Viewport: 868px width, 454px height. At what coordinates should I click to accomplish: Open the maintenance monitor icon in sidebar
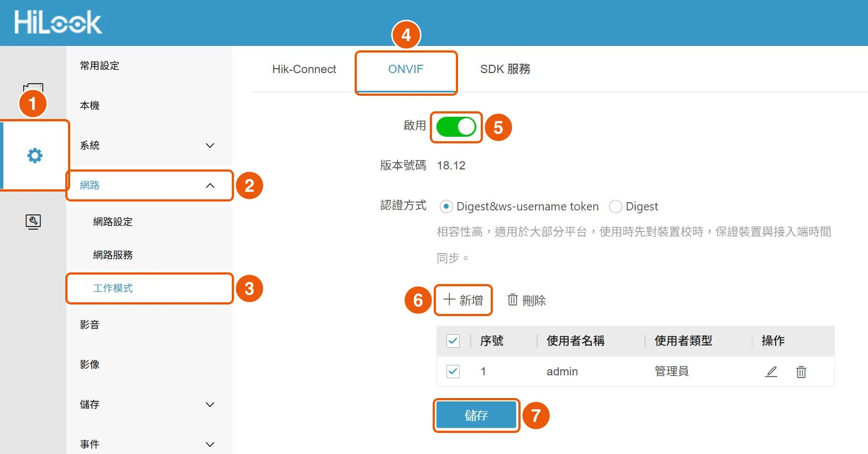(x=33, y=221)
